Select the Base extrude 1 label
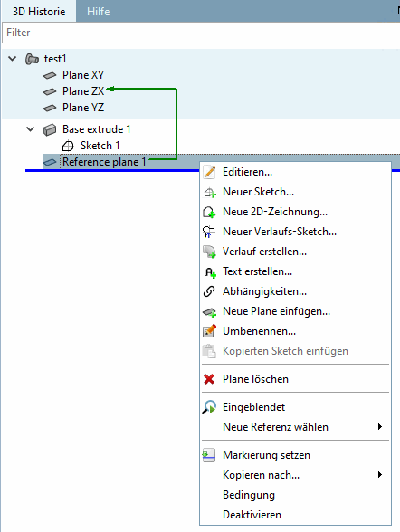 tap(97, 129)
